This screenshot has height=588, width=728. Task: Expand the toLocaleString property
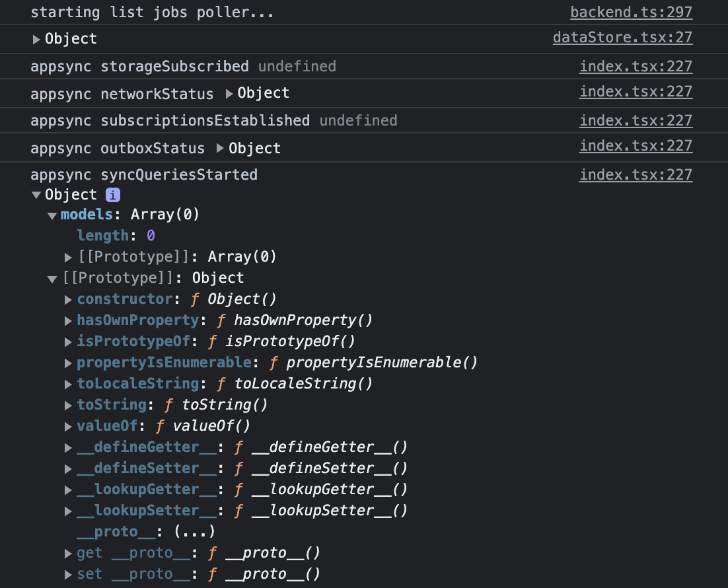(x=68, y=383)
